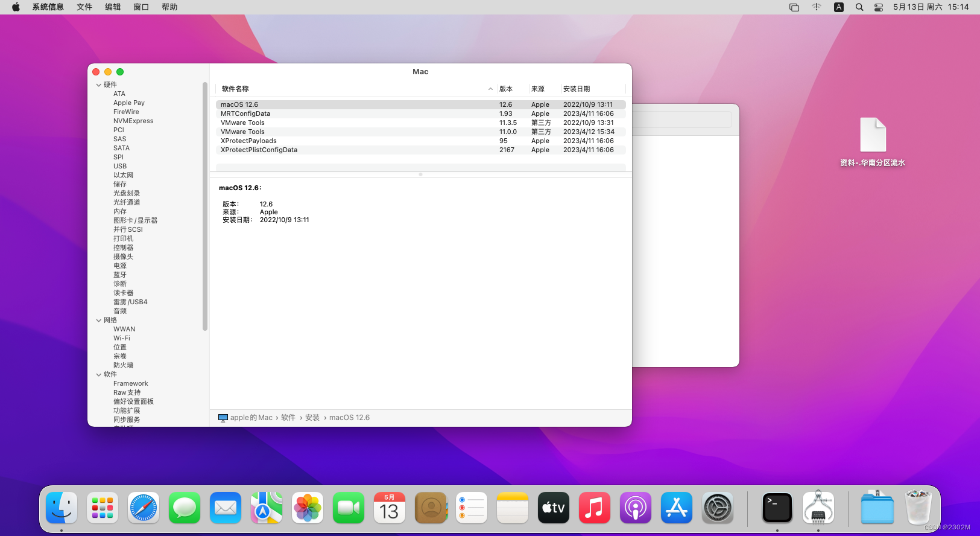Click the screen mirroring menu bar icon
The height and width of the screenshot is (536, 980).
pos(794,7)
